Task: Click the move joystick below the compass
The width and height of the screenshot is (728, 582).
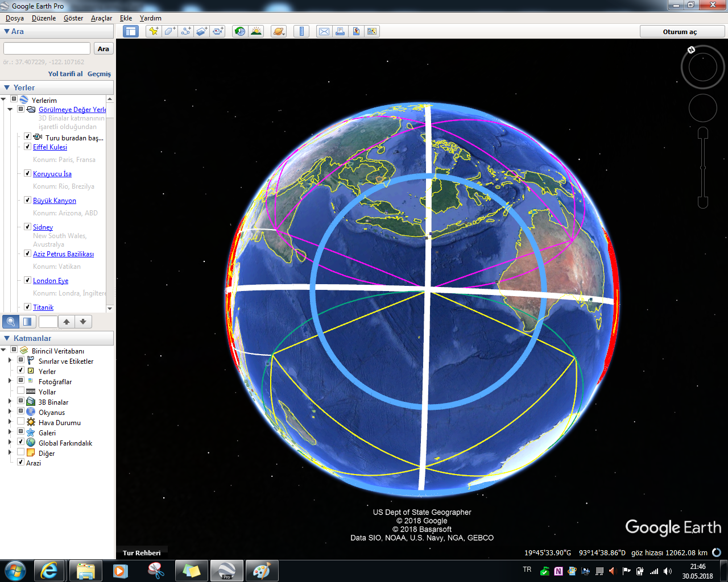Action: click(703, 108)
